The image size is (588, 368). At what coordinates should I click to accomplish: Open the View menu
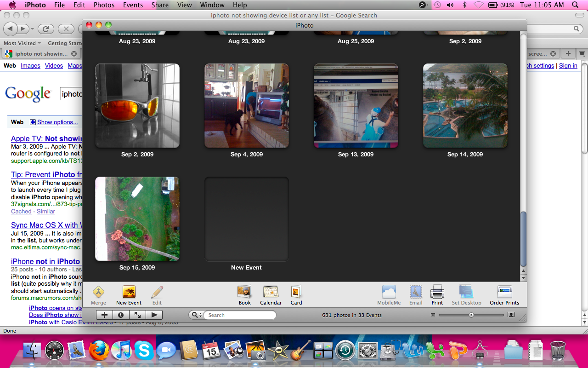click(185, 5)
